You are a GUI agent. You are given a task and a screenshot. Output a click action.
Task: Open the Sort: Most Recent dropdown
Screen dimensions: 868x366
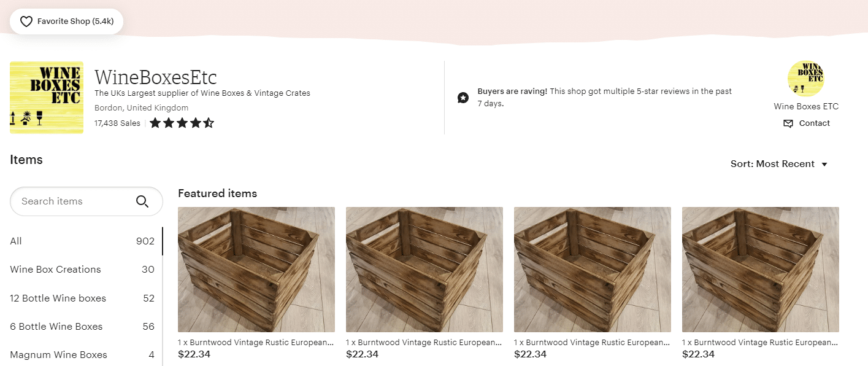(779, 164)
